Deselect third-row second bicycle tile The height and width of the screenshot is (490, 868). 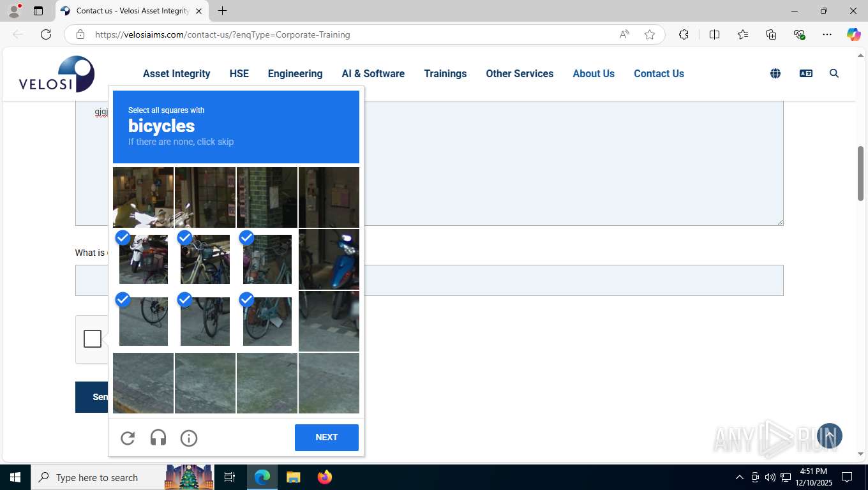(205, 321)
